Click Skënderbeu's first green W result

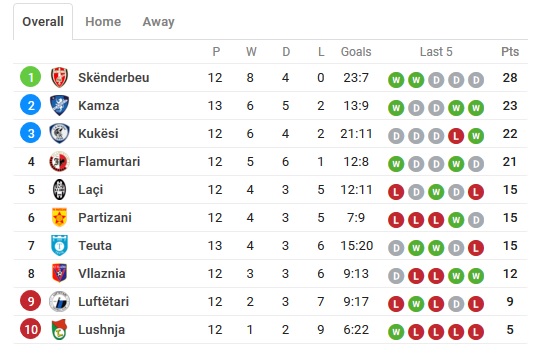[396, 80]
